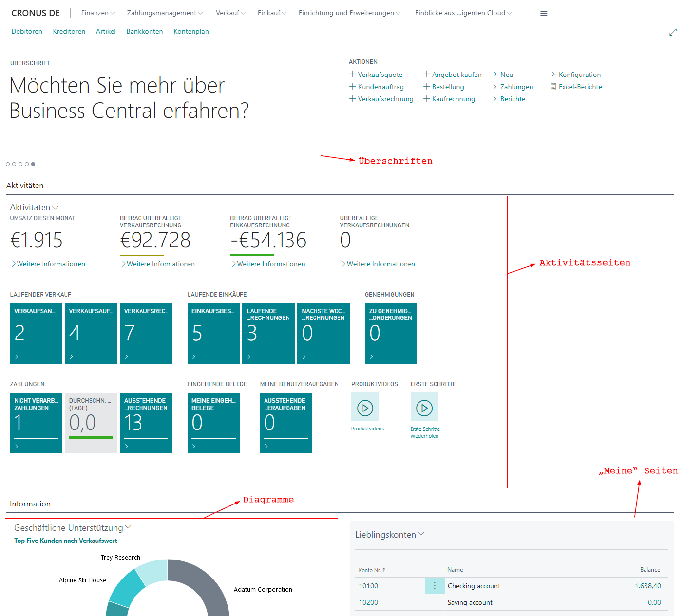Open the Aktivitäten dropdown chevron

pos(55,207)
